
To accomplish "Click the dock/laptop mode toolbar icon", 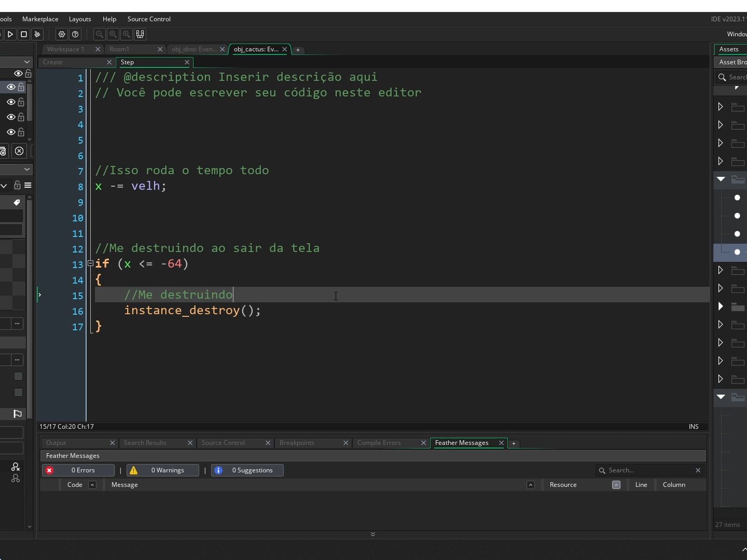I will tap(140, 34).
